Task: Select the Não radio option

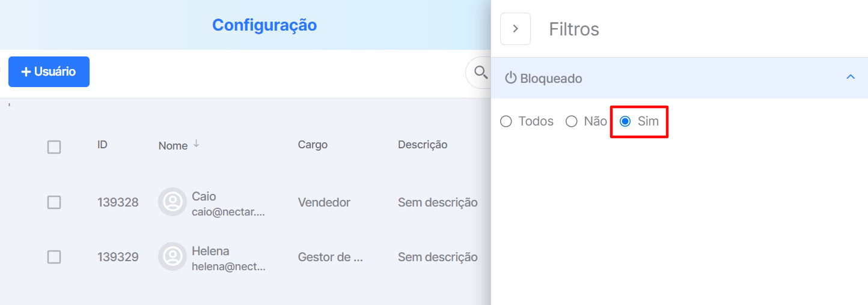Action: click(x=572, y=121)
